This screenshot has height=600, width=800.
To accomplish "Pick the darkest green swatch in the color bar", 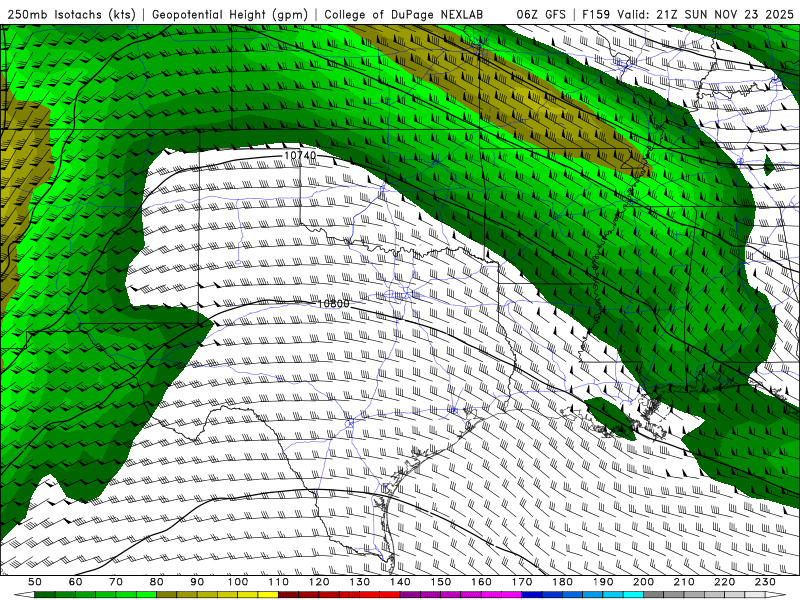I will 45,595.
